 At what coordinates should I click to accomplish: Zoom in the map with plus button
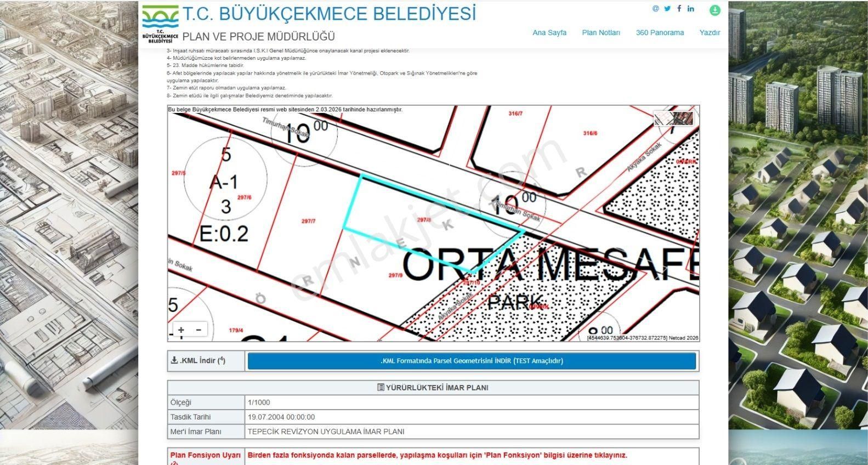[x=181, y=330]
